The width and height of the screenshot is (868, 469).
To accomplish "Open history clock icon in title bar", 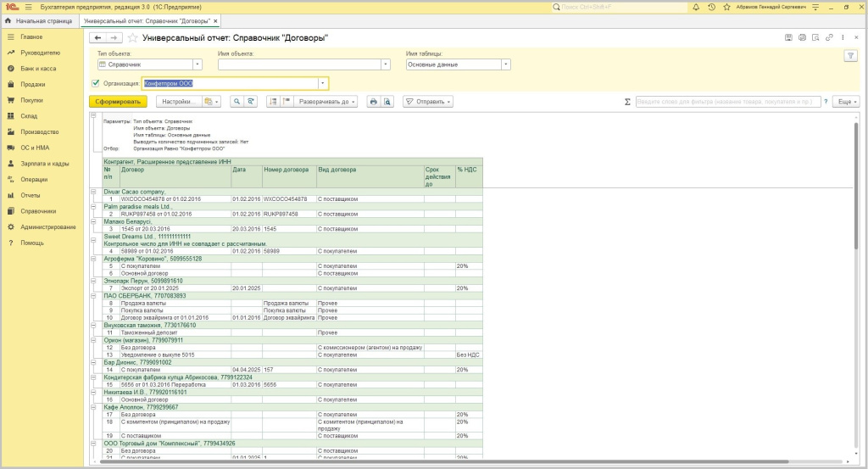I will click(x=711, y=7).
